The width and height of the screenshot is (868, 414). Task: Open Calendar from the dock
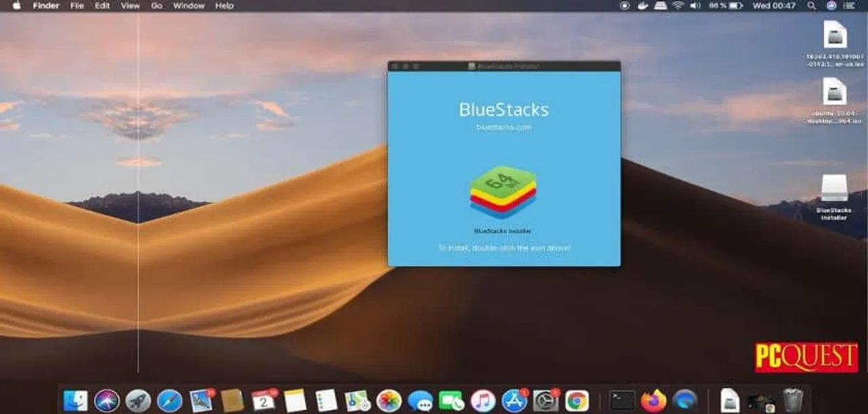coord(263,400)
